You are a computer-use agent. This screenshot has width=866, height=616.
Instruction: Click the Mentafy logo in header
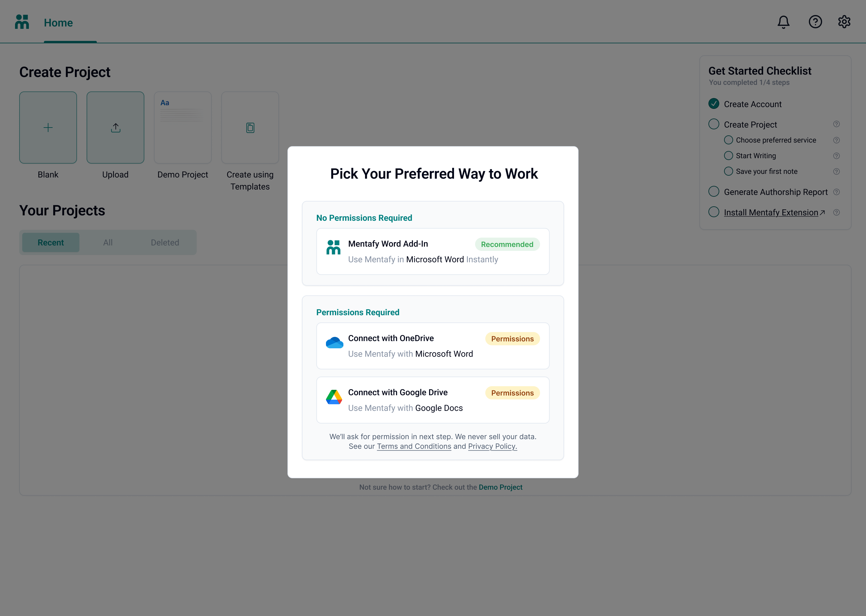(x=22, y=22)
